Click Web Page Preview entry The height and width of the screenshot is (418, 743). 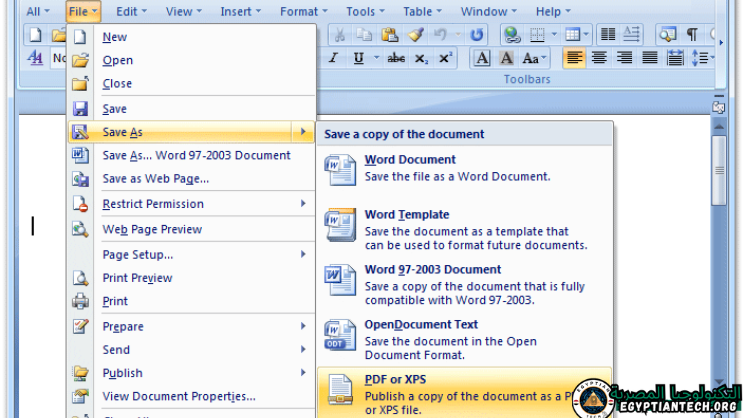(x=192, y=229)
